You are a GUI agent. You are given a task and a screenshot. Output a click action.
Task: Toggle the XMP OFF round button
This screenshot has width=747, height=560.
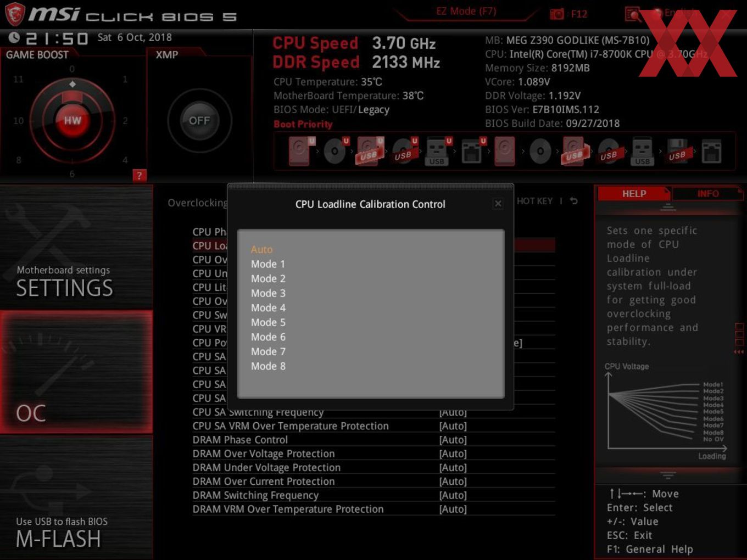[x=199, y=121]
